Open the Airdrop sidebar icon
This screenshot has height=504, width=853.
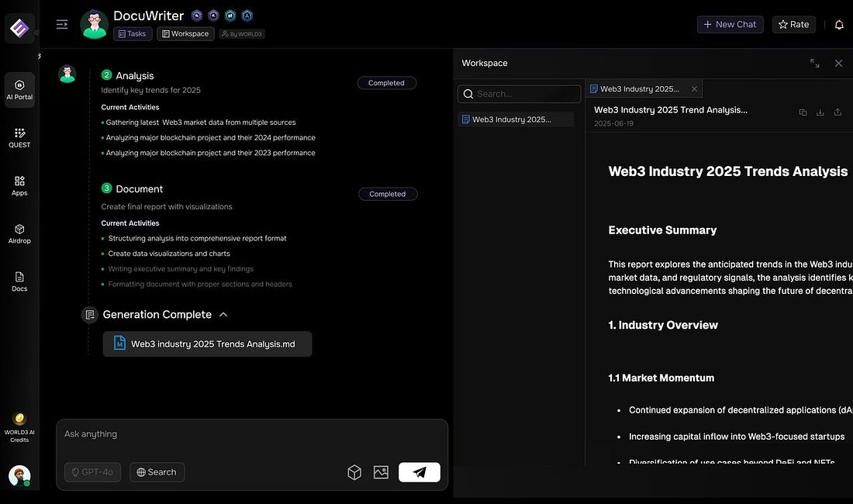[19, 233]
